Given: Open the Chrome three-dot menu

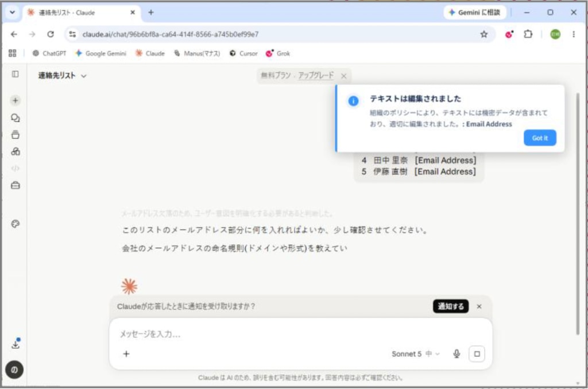Looking at the screenshot, I should point(574,34).
